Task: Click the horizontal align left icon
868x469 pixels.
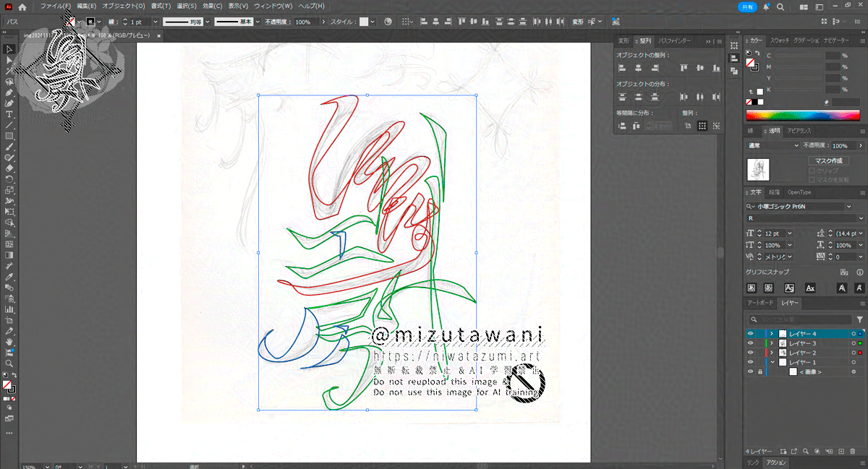Action: pos(621,68)
